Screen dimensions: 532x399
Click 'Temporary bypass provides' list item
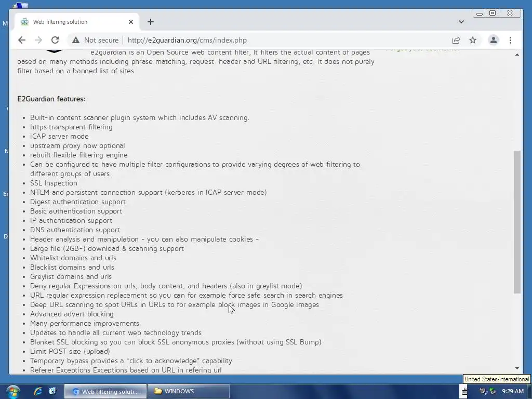click(x=131, y=361)
